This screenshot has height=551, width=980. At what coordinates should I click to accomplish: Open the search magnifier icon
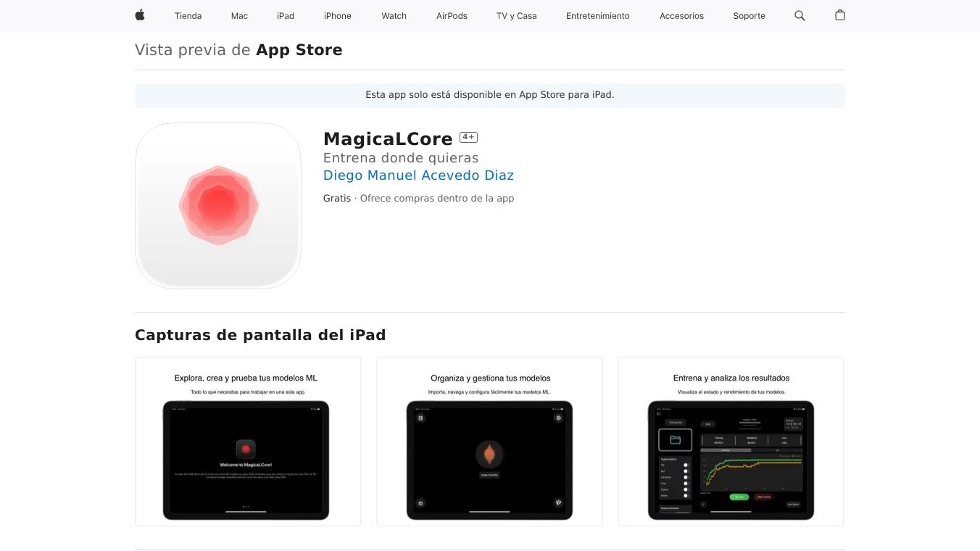800,15
